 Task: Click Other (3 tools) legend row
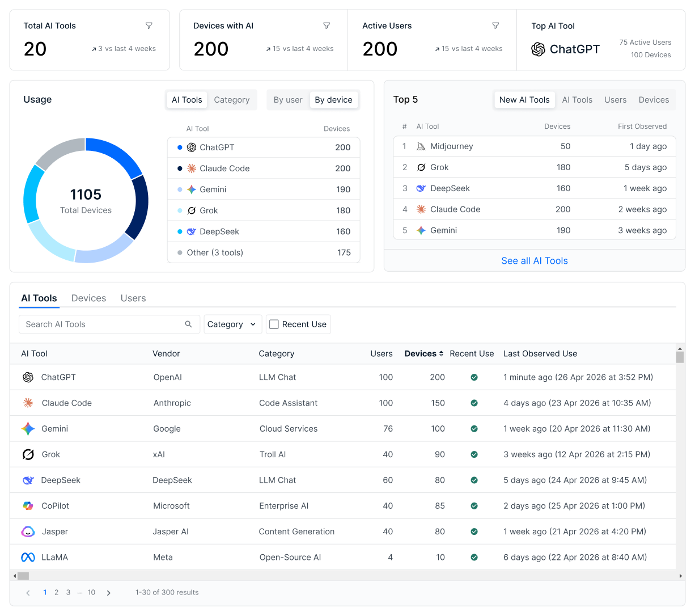click(264, 252)
